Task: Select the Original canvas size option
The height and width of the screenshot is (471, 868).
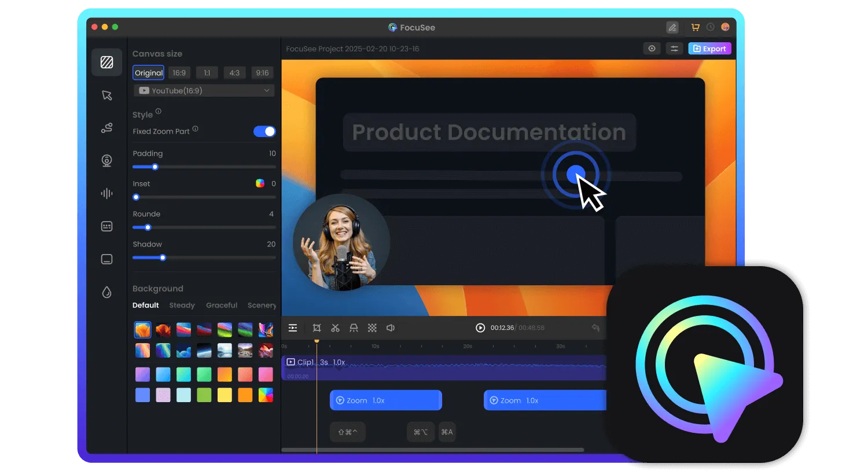Action: 149,73
